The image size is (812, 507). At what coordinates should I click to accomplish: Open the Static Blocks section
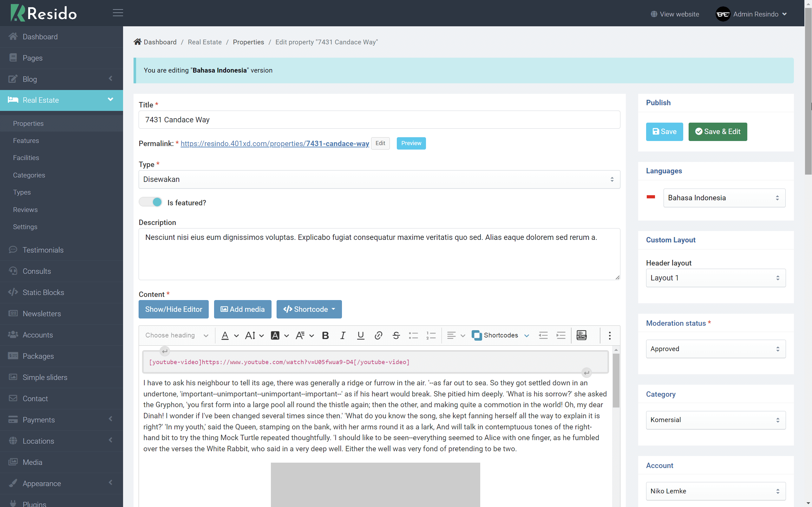43,292
